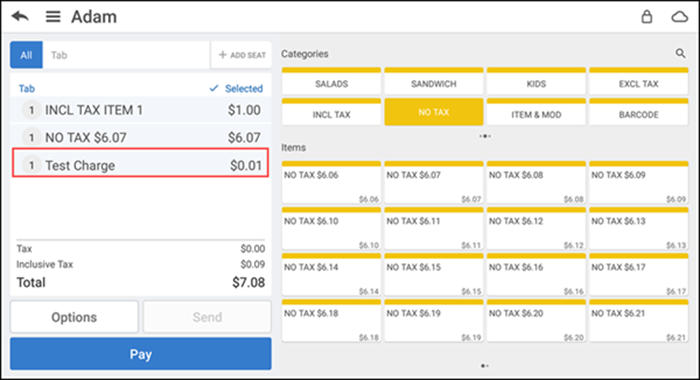Click the Pay button
700x380 pixels.
coord(141,354)
